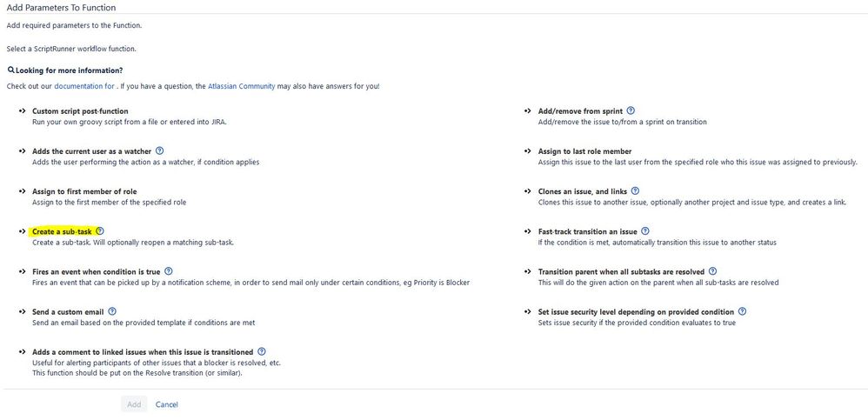Open the documentation link
This screenshot has width=868, height=420.
point(83,86)
